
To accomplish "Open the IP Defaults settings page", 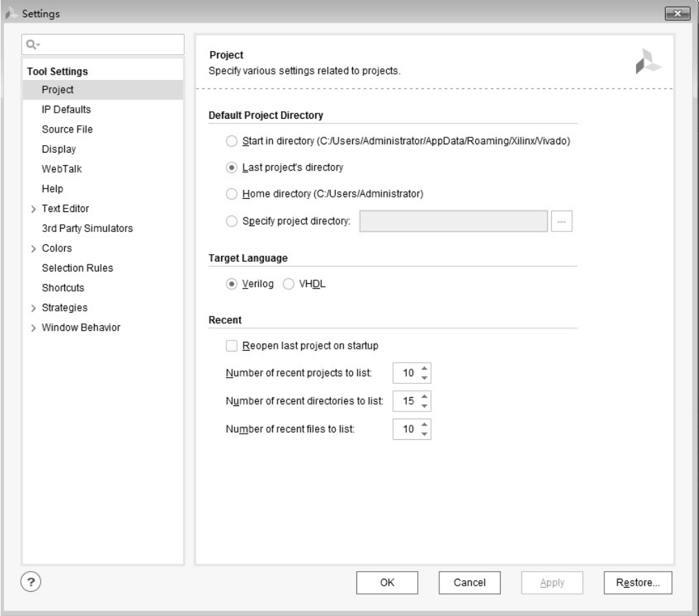I will pyautogui.click(x=66, y=109).
